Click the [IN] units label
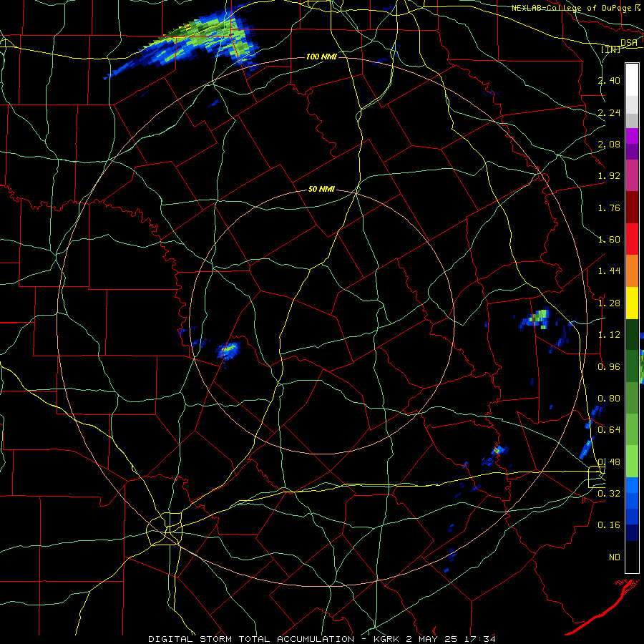The width and height of the screenshot is (644, 644). pyautogui.click(x=611, y=49)
